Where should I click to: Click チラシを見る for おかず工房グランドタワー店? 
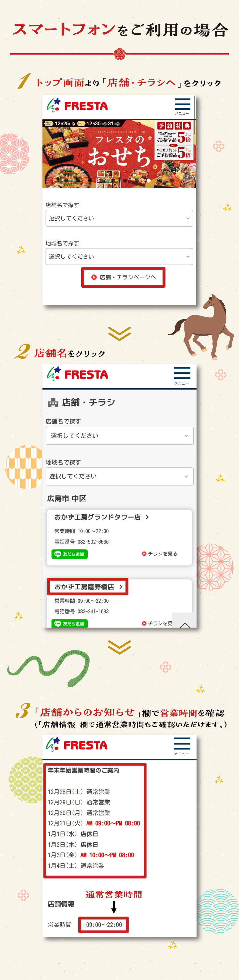160,554
